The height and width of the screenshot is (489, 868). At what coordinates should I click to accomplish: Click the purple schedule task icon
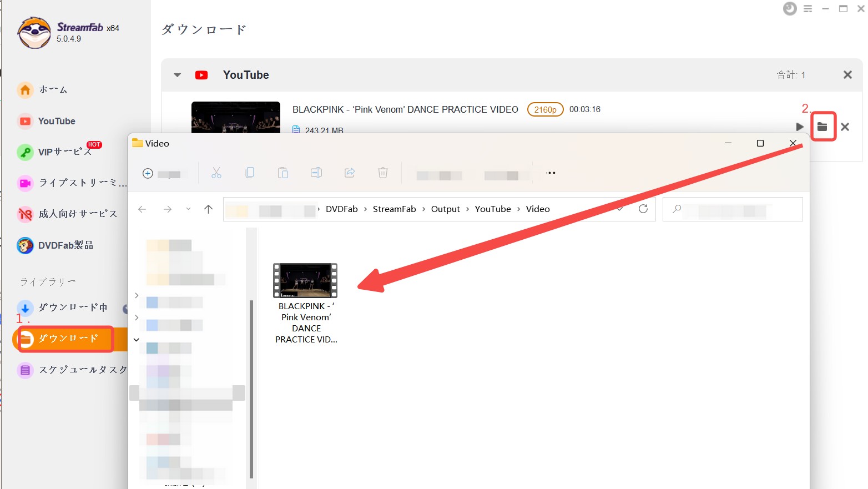point(25,370)
